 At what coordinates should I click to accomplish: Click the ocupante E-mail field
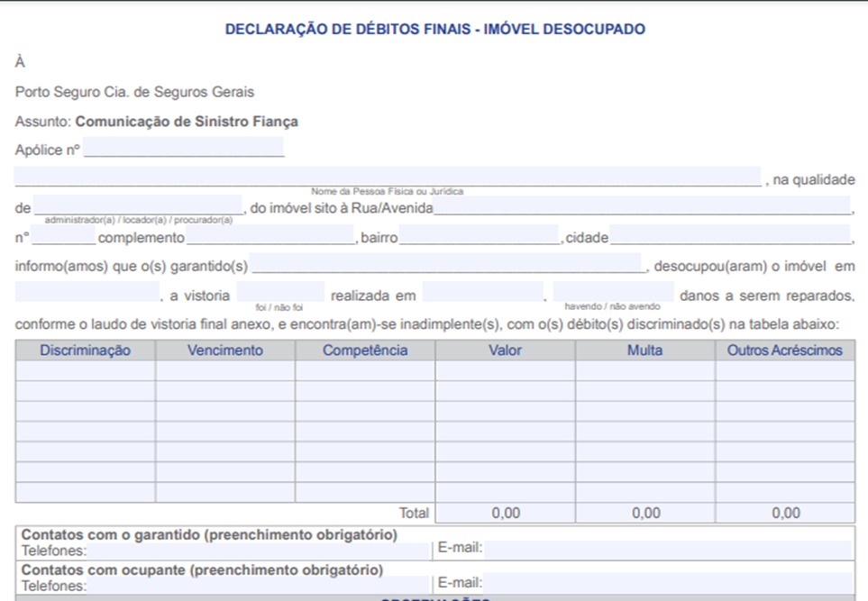667,584
